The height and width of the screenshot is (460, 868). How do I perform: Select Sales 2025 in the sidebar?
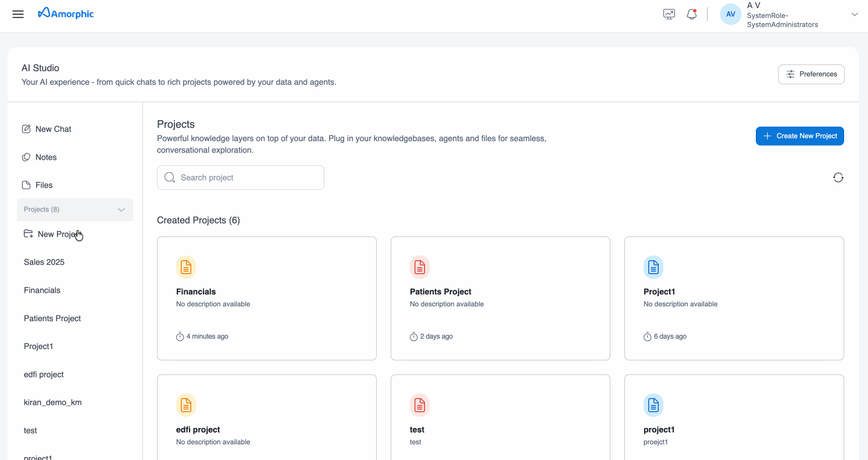click(44, 262)
